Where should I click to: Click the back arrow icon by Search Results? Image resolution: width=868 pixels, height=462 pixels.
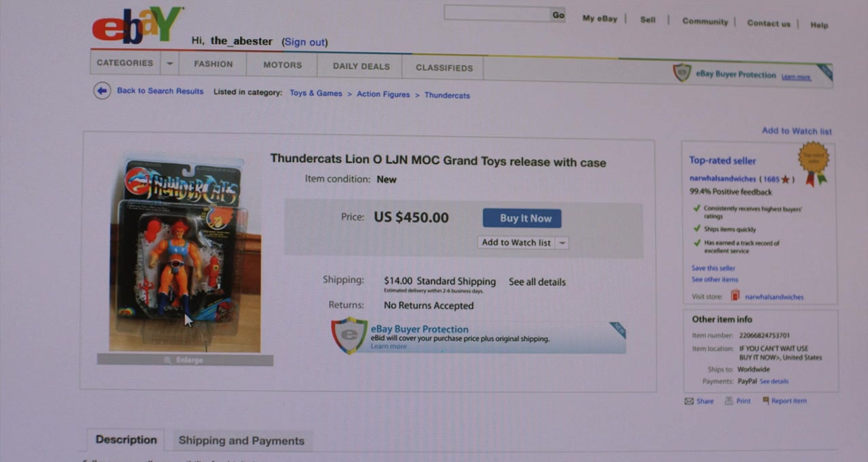[102, 91]
